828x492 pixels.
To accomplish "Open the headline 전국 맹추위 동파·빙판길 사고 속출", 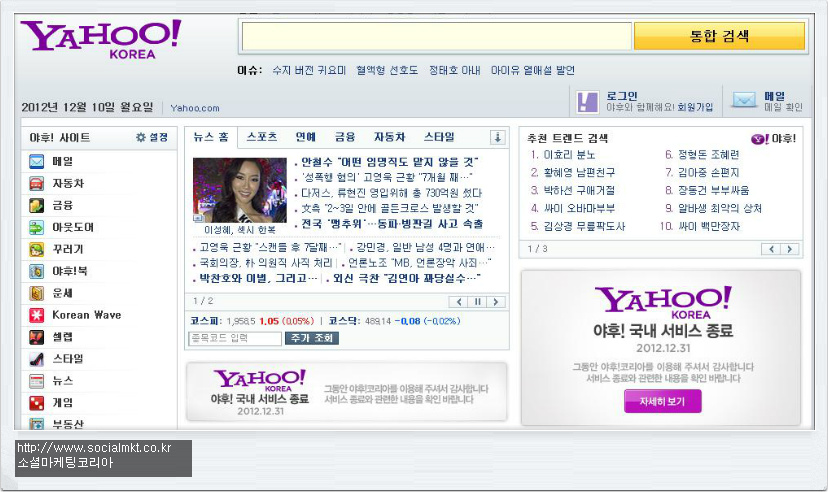I will (392, 224).
